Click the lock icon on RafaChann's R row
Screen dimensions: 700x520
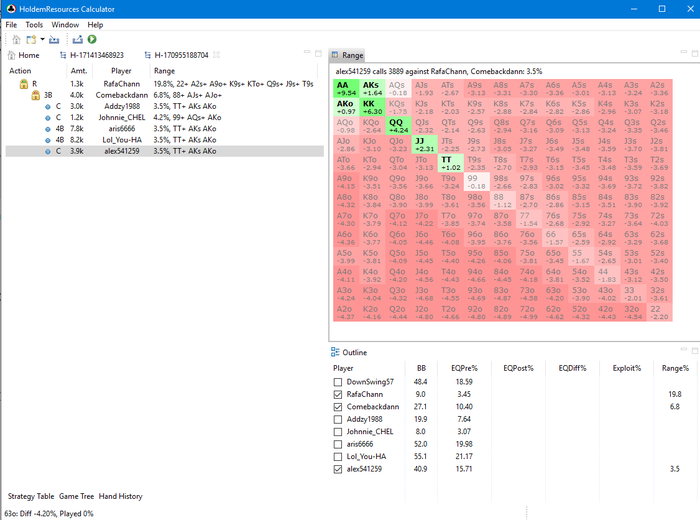(x=24, y=84)
